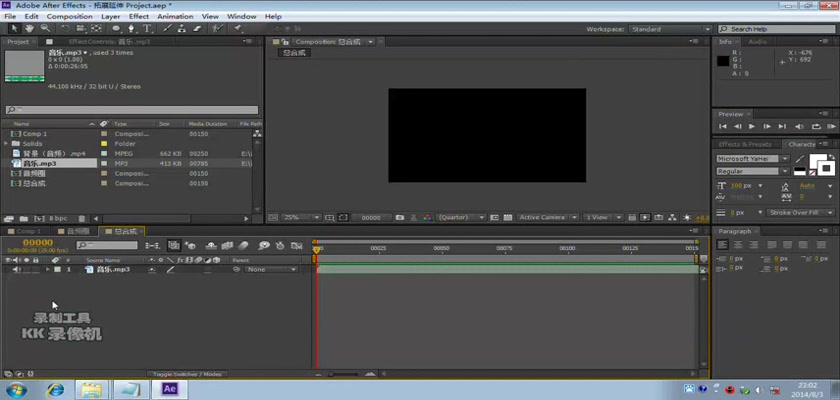Select the Pan Behind anchor tool
Screen dimensions: 840x400
tap(96, 28)
